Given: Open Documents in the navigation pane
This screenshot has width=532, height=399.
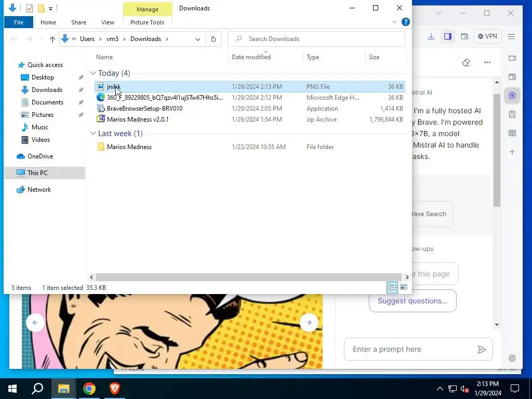Looking at the screenshot, I should 47,102.
